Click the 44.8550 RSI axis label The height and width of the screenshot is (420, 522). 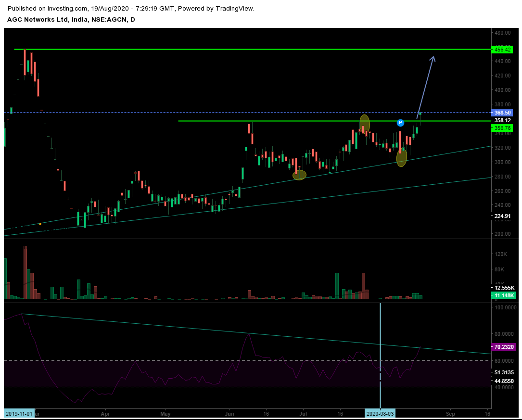click(504, 381)
